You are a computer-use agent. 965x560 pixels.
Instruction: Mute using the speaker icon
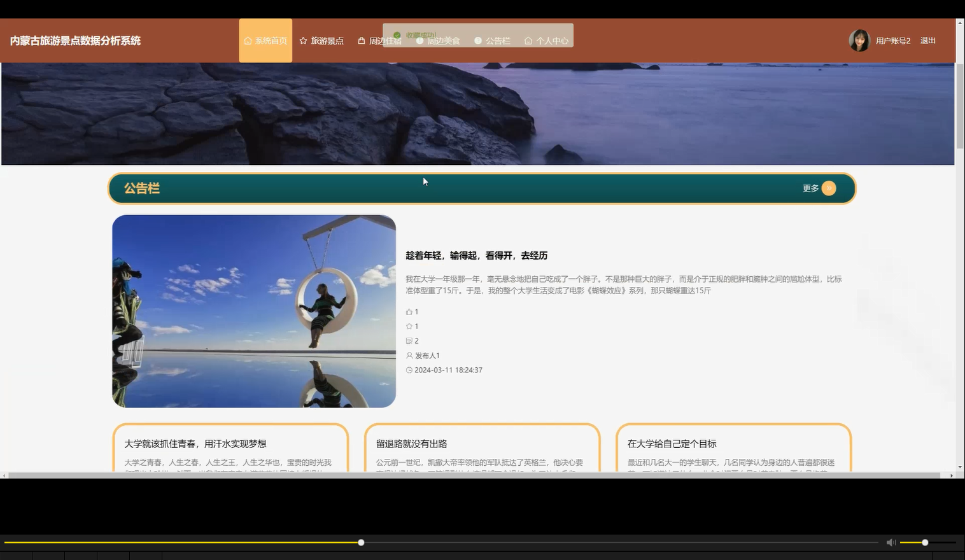click(x=891, y=542)
